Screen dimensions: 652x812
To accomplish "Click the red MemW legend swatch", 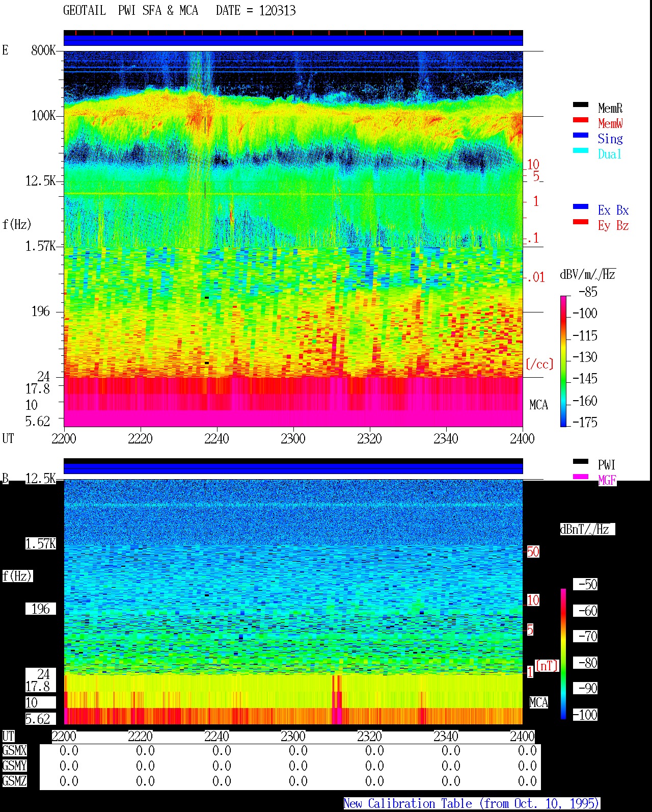I will tap(581, 120).
